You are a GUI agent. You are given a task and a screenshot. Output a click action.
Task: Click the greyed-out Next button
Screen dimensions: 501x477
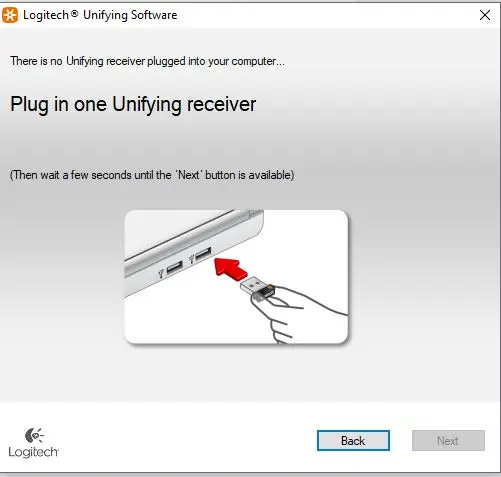[x=448, y=440]
